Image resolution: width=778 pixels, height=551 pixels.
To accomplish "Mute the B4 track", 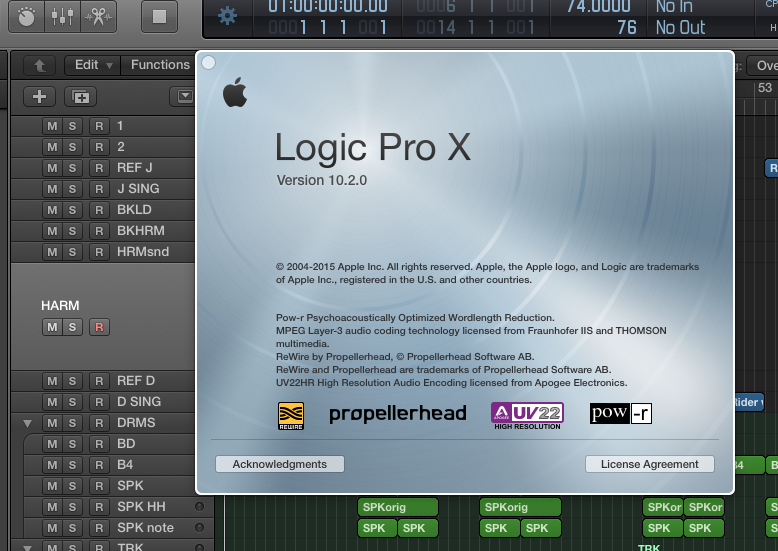I will pyautogui.click(x=52, y=465).
